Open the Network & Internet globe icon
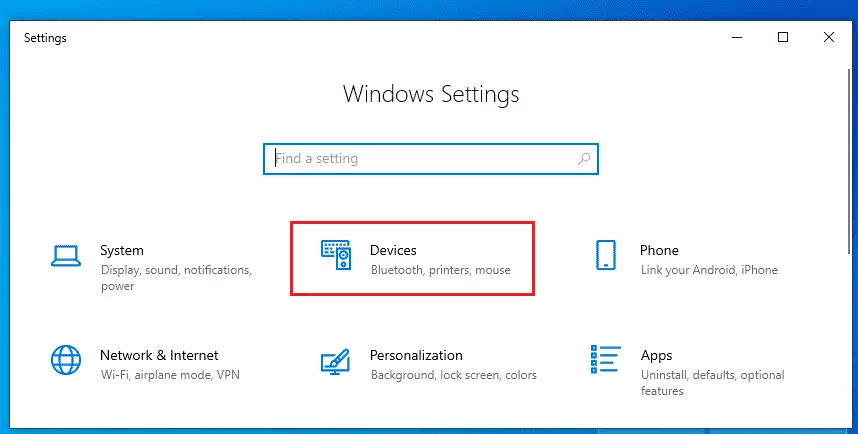Image resolution: width=858 pixels, height=434 pixels. [x=66, y=360]
